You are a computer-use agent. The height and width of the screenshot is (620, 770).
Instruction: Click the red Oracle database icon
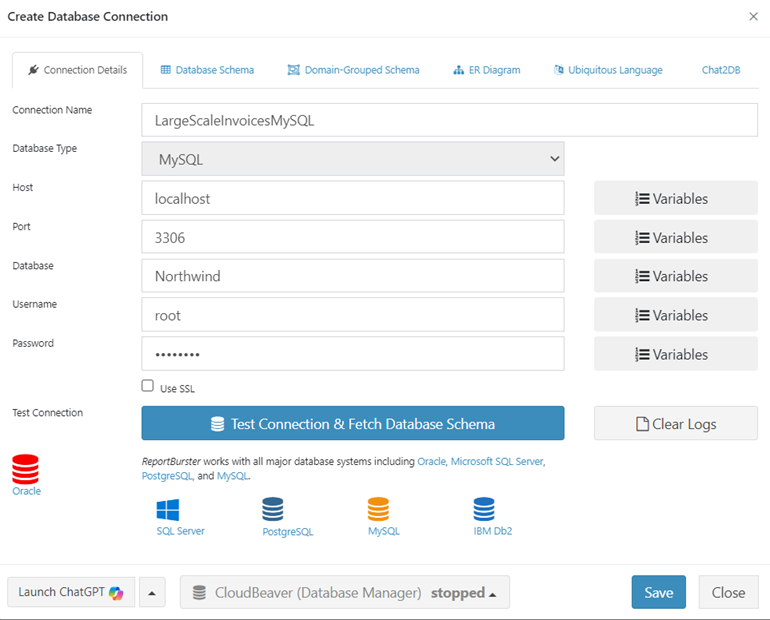(x=26, y=469)
